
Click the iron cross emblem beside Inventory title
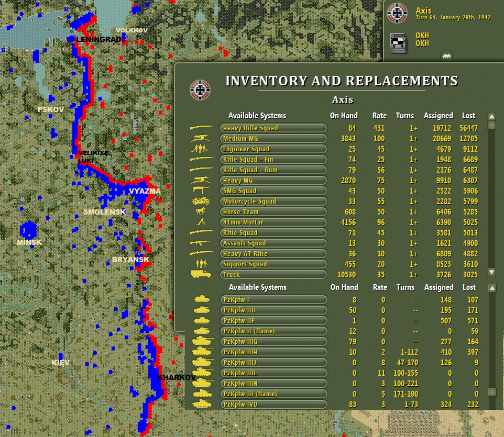[x=200, y=90]
